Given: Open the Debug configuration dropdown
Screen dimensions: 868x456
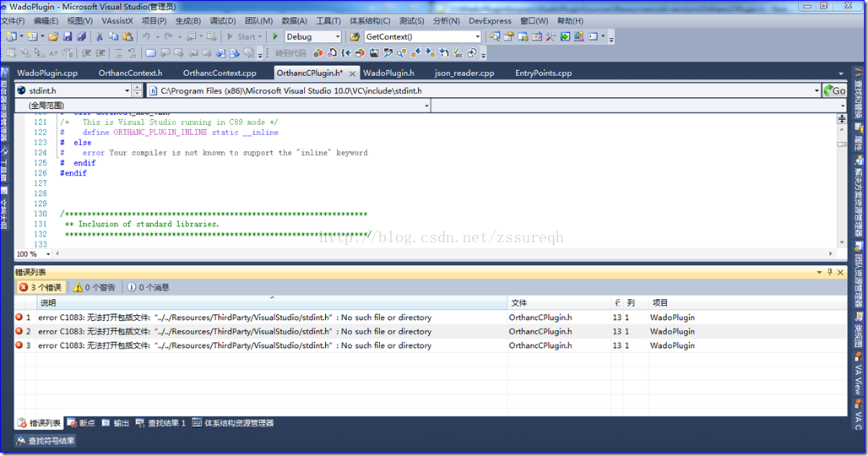Looking at the screenshot, I should pos(338,36).
